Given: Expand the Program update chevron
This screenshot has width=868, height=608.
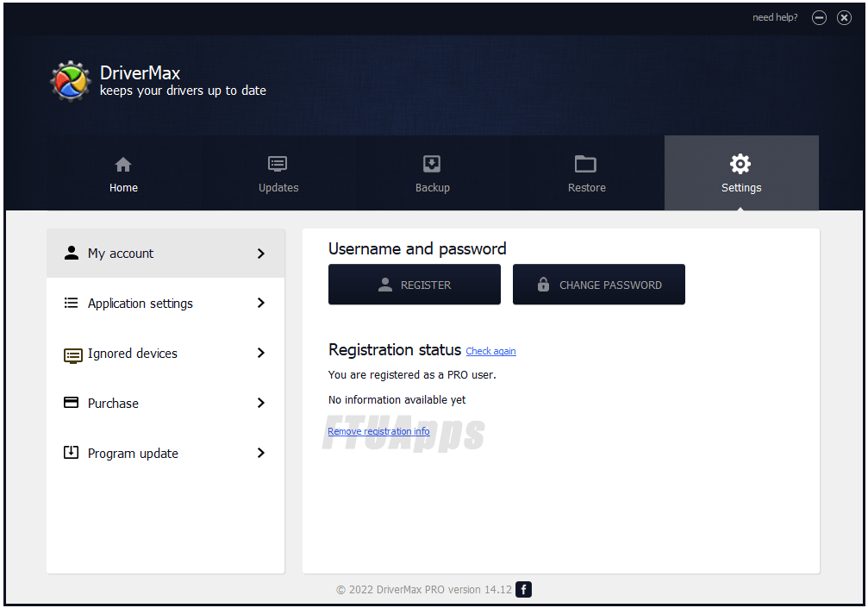Looking at the screenshot, I should tap(260, 453).
